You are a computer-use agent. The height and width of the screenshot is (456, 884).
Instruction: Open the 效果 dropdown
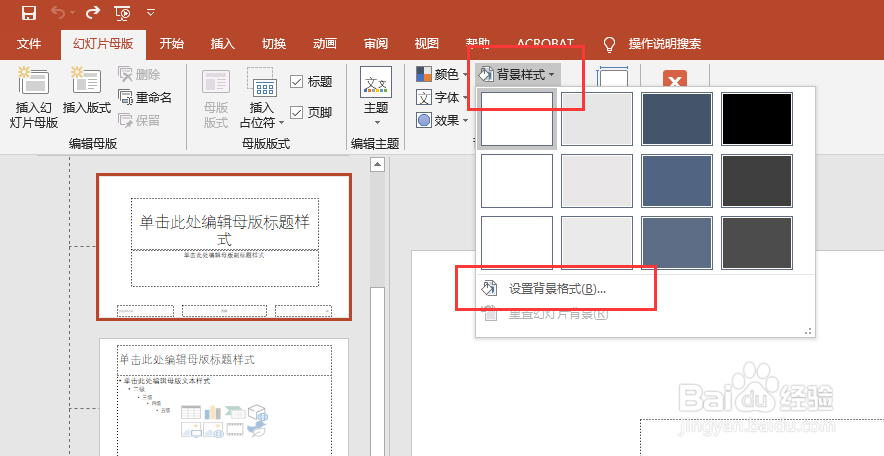click(x=442, y=120)
